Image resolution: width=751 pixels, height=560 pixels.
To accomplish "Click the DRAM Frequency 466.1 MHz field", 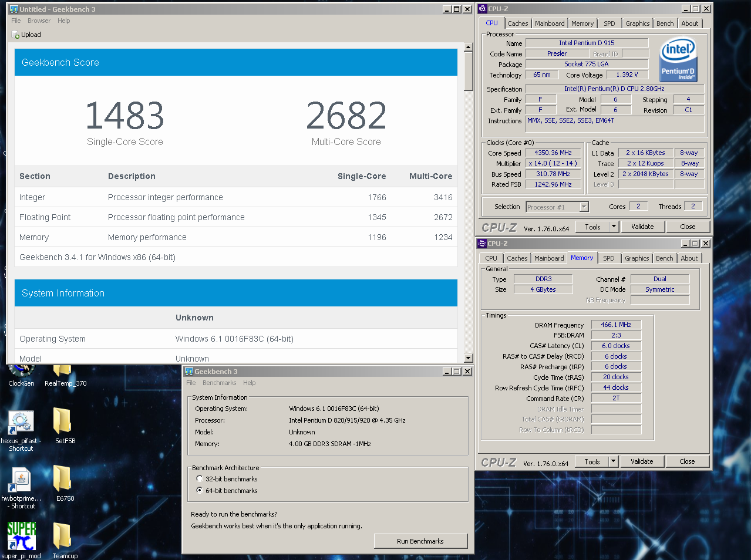I will point(616,325).
